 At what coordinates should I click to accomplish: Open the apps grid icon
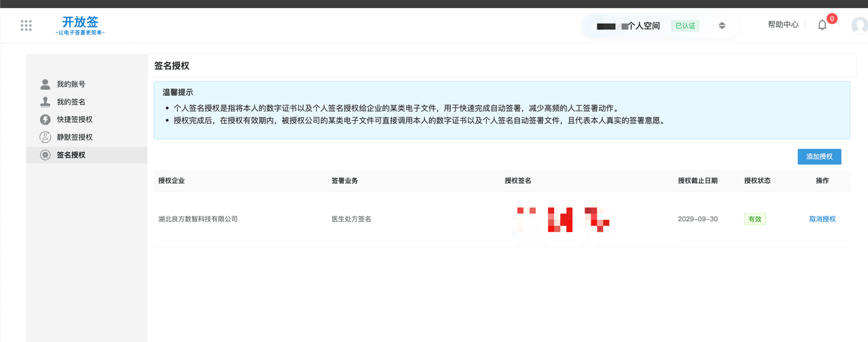point(26,26)
